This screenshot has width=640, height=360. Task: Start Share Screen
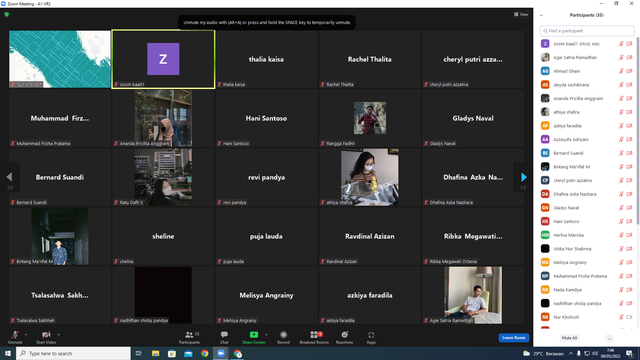click(253, 337)
